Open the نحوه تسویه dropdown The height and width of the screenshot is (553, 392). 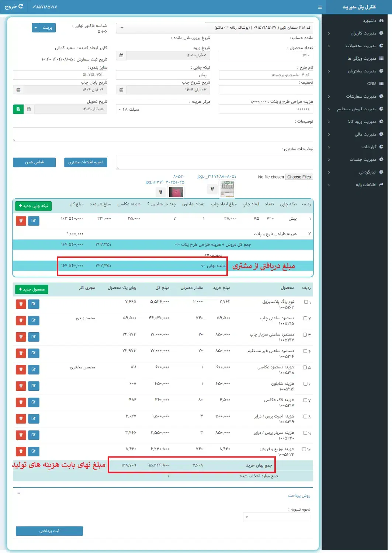click(277, 517)
